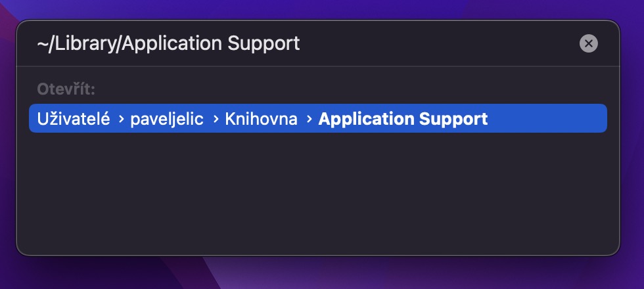Screen dimensions: 644x289
Task: Clear the path field with the X icon
Action: pyautogui.click(x=588, y=44)
